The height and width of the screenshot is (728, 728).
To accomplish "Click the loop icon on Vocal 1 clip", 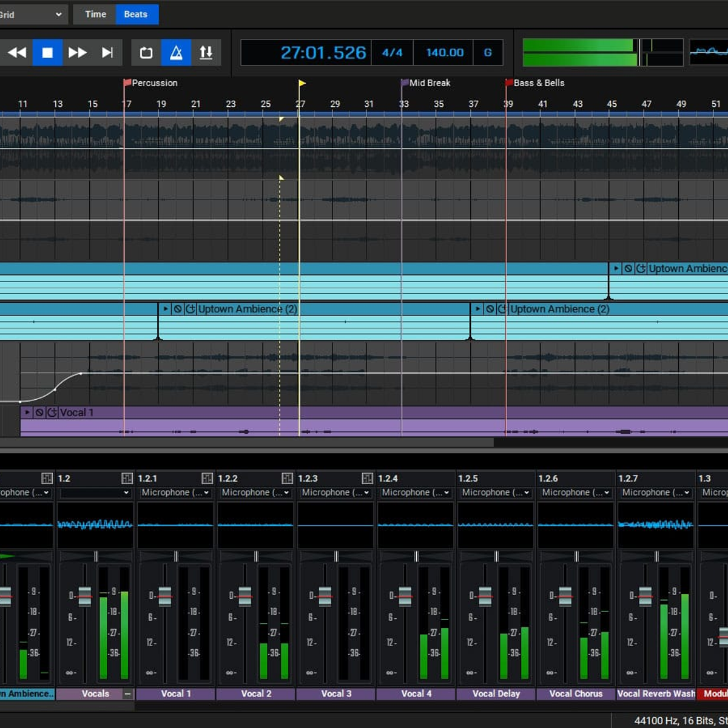I will point(52,413).
